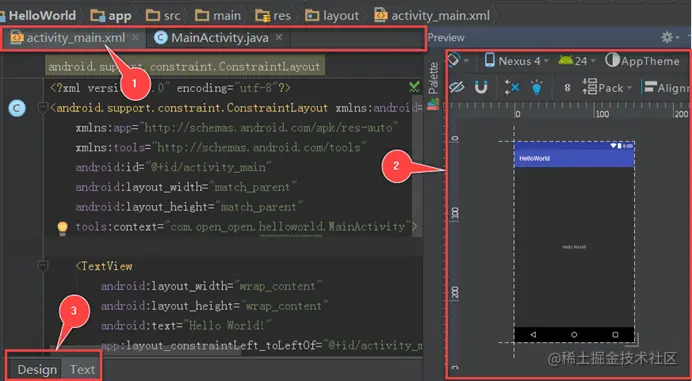Image resolution: width=692 pixels, height=381 pixels.
Task: Switch to the Design view tab
Action: [37, 369]
